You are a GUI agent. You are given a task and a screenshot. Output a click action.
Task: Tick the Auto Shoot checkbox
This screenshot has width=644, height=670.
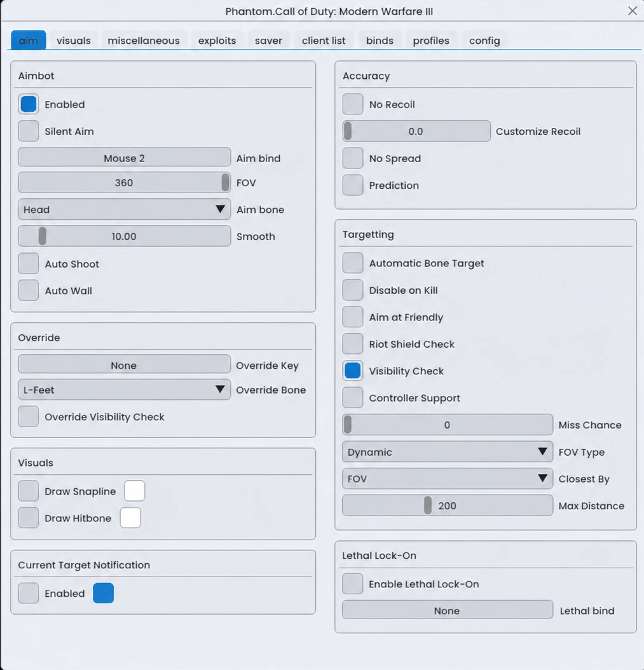pos(29,264)
